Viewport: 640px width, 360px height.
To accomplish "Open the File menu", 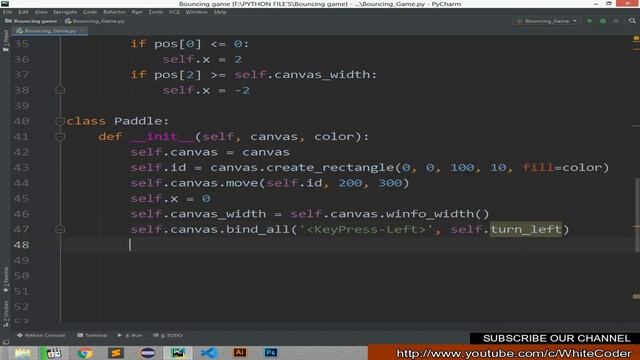I will 7,12.
